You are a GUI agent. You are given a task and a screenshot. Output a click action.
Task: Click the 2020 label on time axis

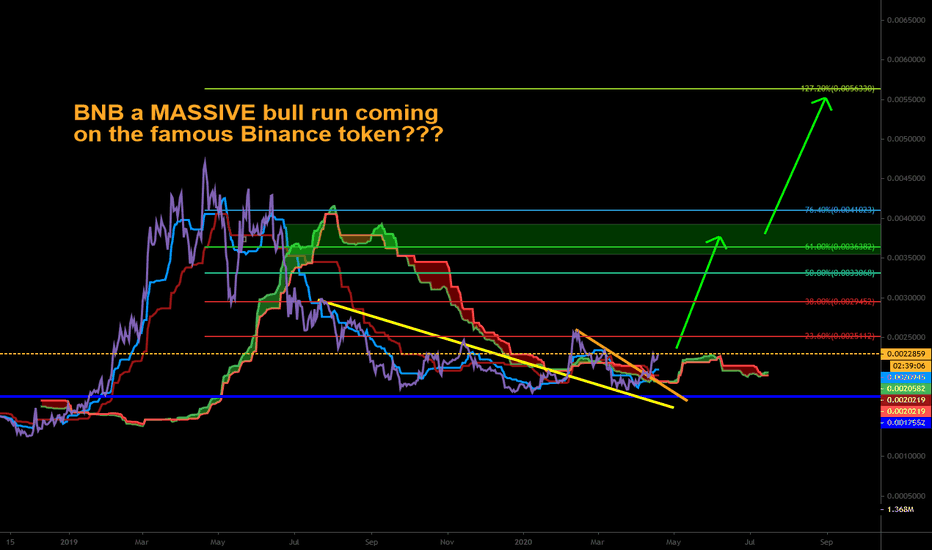[x=523, y=542]
